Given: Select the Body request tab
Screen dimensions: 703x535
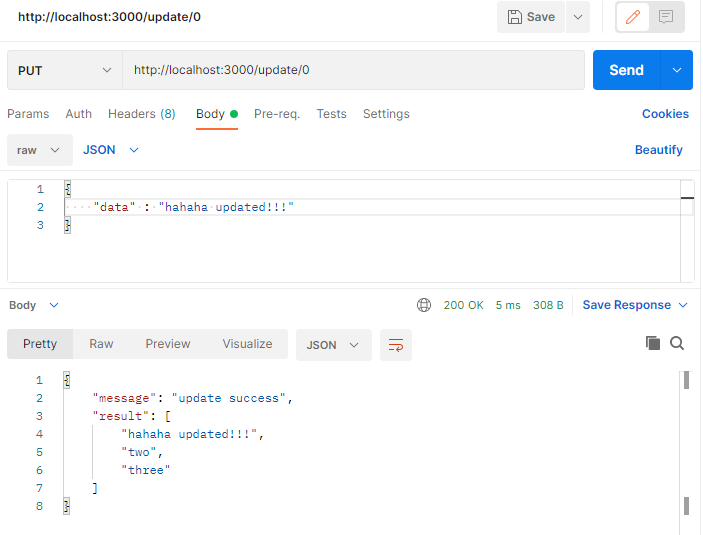Looking at the screenshot, I should point(217,114).
